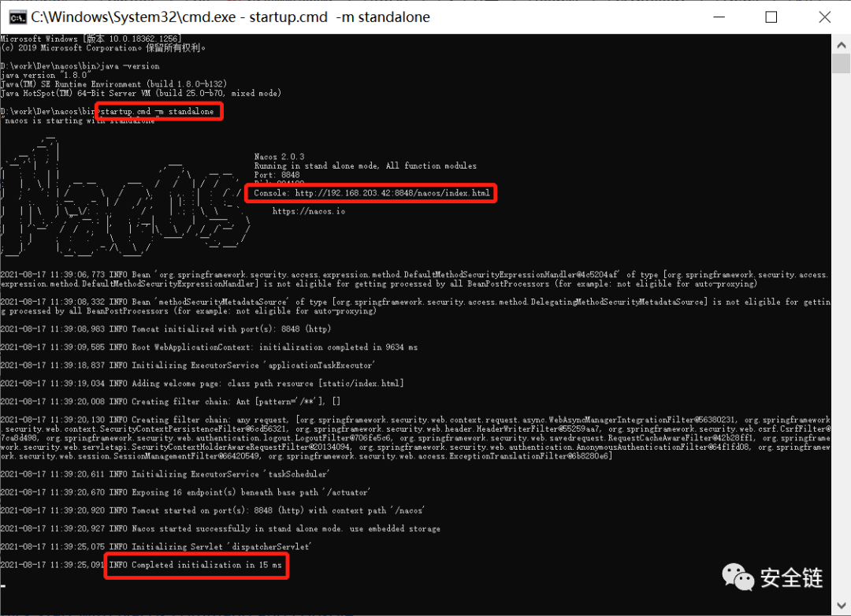
Task: Minimize the cmd.exe window
Action: (719, 17)
